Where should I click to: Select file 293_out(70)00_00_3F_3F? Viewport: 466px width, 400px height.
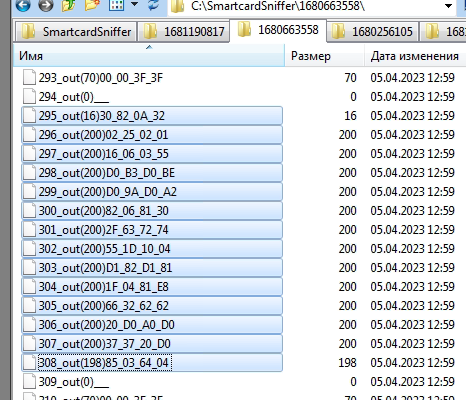[x=152, y=78]
